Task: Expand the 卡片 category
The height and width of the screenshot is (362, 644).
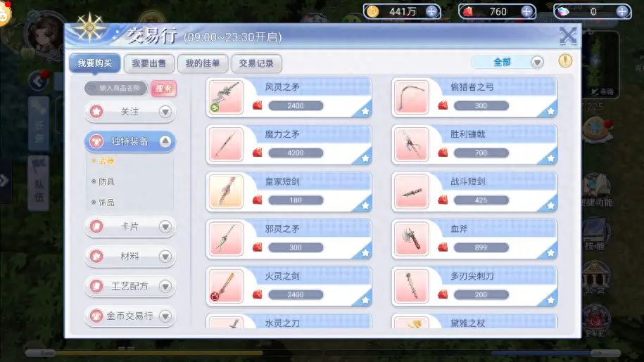Action: tap(130, 226)
